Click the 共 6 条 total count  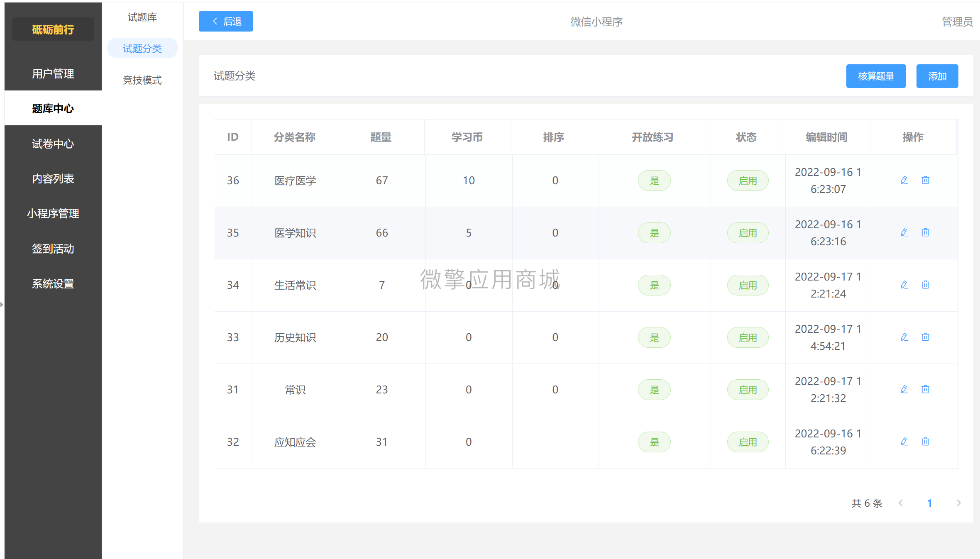(x=867, y=503)
